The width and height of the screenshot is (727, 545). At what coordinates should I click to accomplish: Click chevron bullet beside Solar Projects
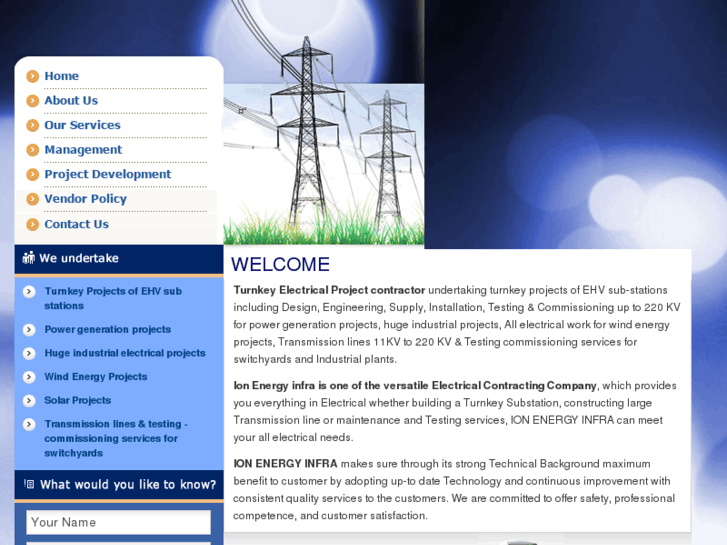[x=29, y=400]
